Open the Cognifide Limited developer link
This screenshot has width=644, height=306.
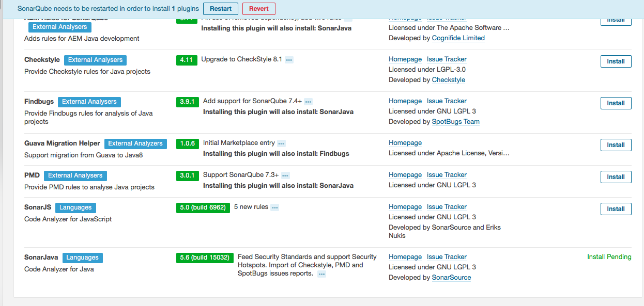pyautogui.click(x=458, y=38)
